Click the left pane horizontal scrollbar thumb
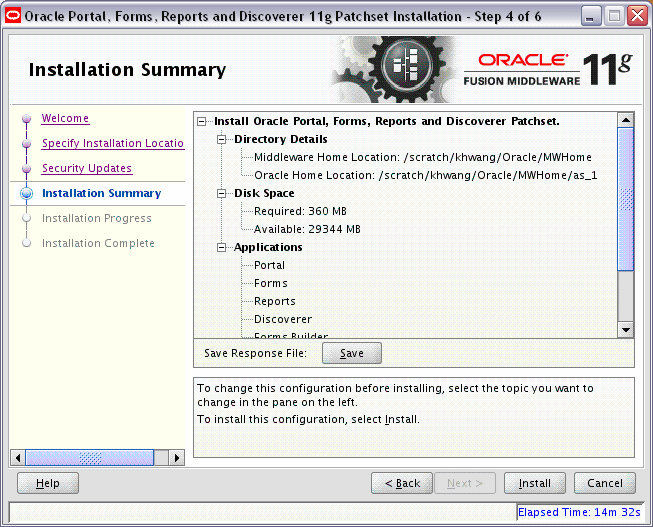 click(90, 458)
